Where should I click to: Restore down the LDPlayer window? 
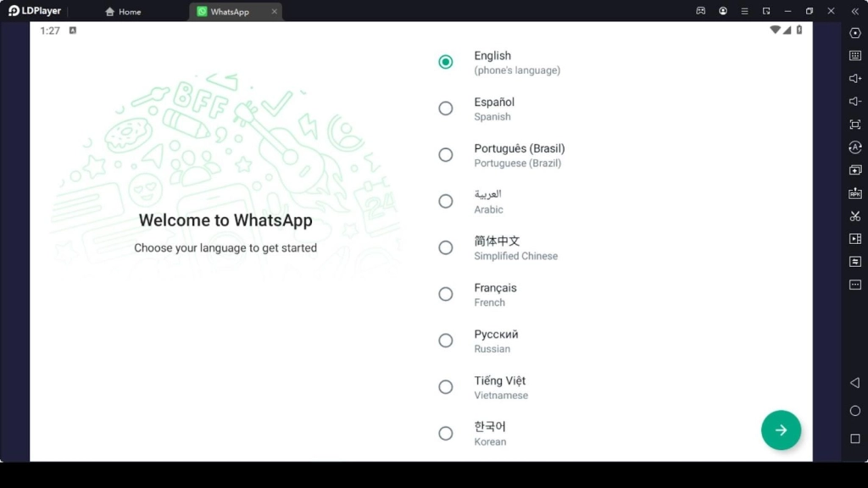(x=810, y=11)
